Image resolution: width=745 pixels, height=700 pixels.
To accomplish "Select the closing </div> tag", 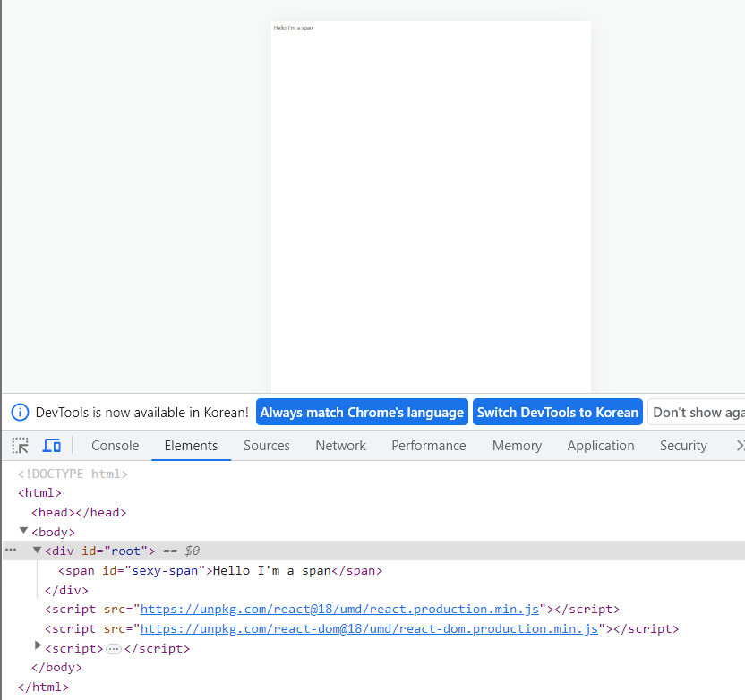I will (x=66, y=590).
